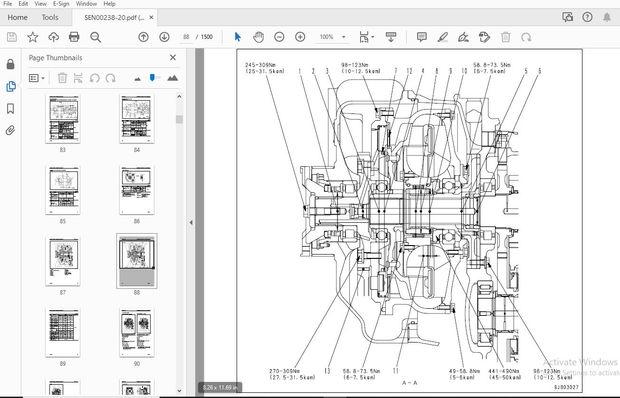This screenshot has height=398, width=620.
Task: Rotate pages clockwise in thumbnails panel
Action: (x=110, y=78)
